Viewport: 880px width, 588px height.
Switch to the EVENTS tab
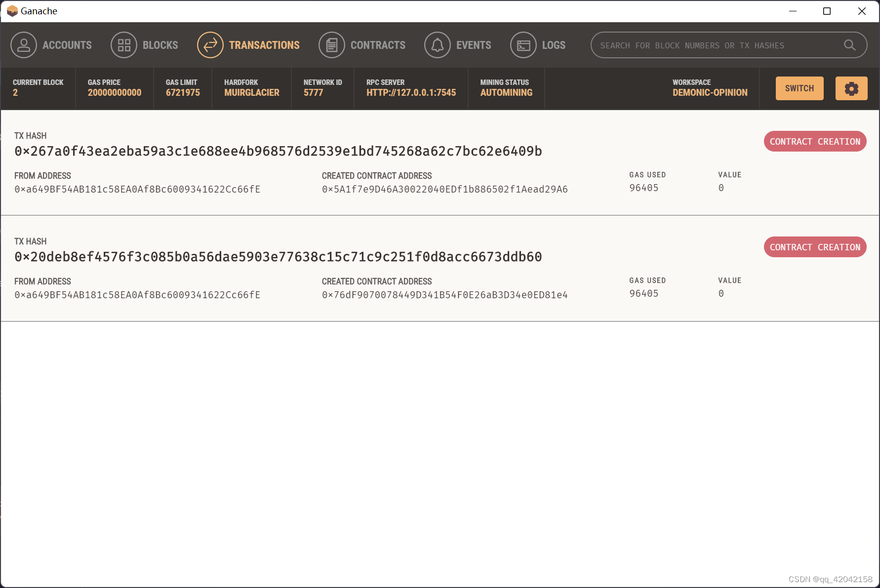[x=474, y=45]
